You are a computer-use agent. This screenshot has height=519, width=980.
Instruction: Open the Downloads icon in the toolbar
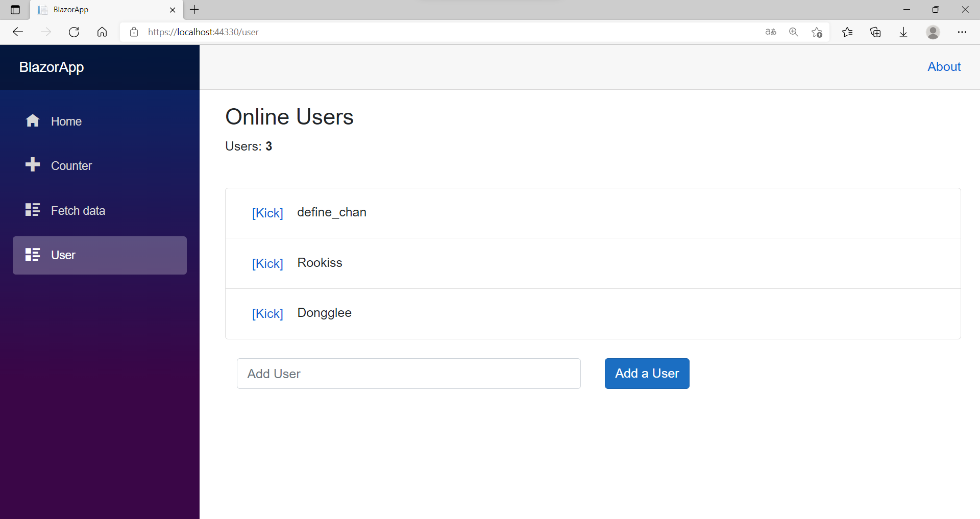click(904, 32)
